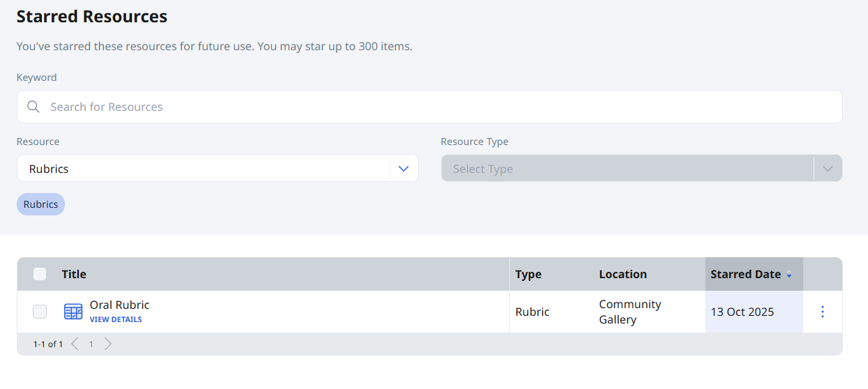Open the three-dot menu for Oral Rubric
Screen dimensions: 868x389
click(822, 312)
